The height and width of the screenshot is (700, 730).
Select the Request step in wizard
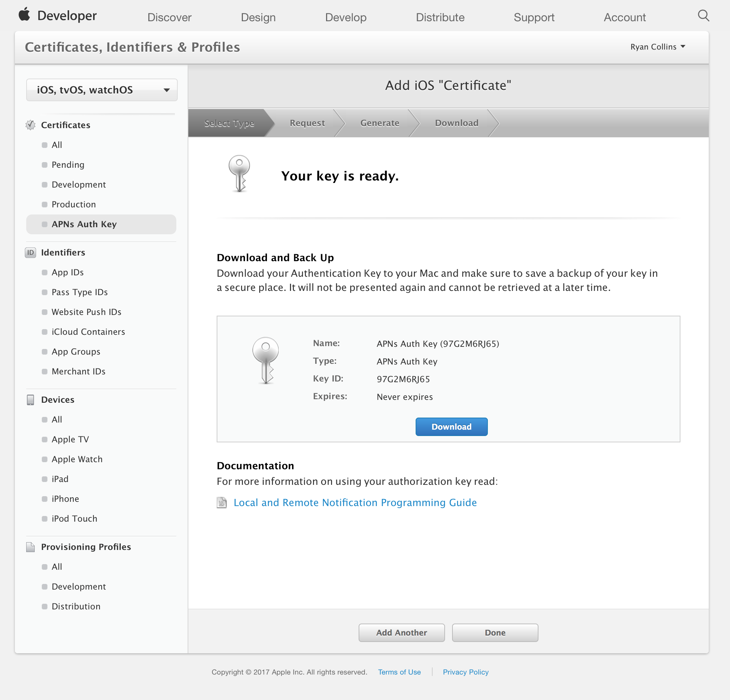tap(307, 123)
